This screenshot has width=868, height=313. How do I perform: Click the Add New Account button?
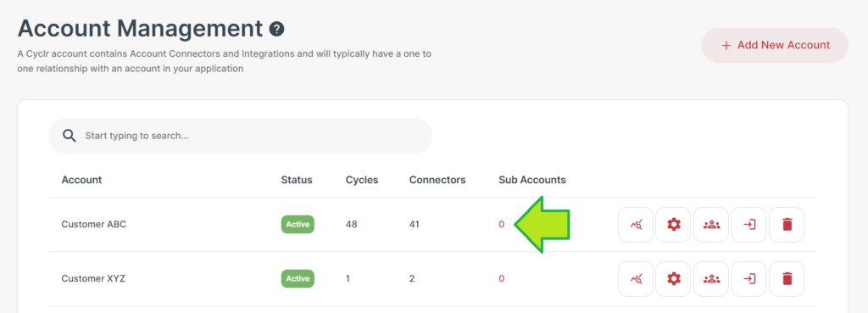click(x=775, y=46)
